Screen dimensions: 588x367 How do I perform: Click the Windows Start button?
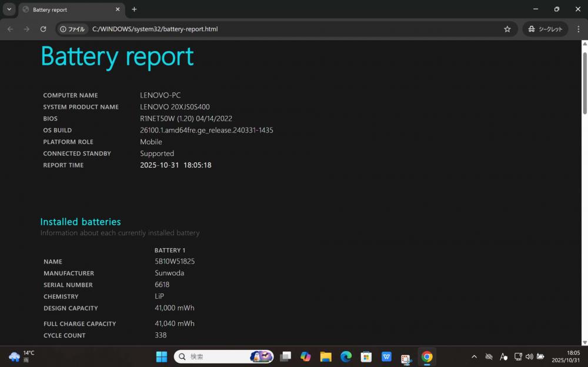pyautogui.click(x=161, y=356)
